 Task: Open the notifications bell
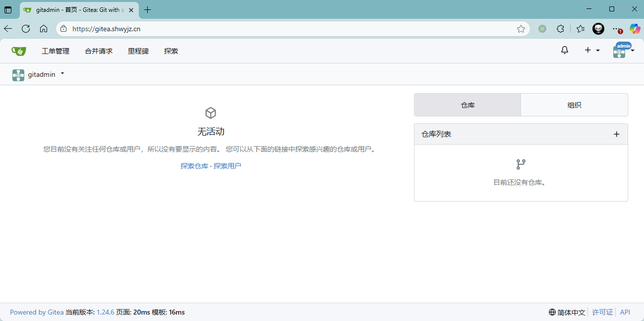tap(564, 50)
